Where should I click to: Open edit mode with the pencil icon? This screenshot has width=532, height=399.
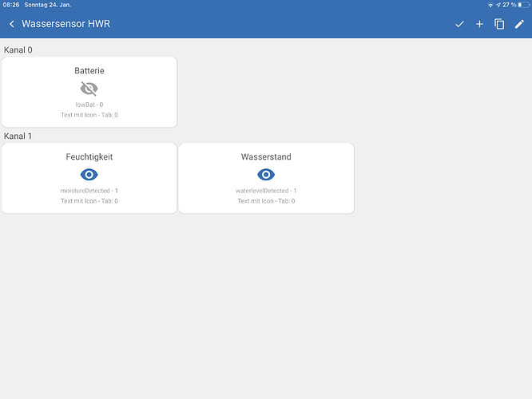519,24
